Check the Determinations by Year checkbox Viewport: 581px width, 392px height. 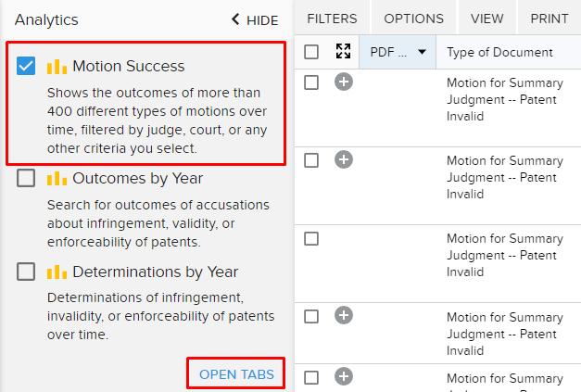pos(26,272)
